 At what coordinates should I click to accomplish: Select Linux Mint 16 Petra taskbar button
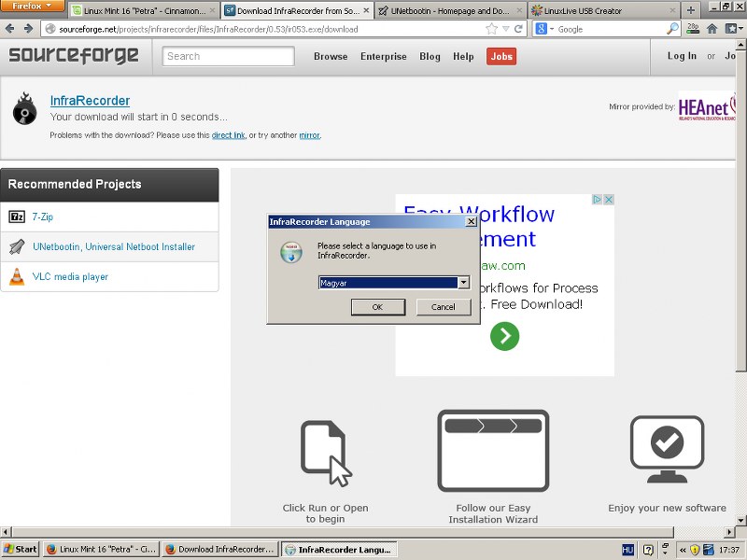pyautogui.click(x=101, y=550)
